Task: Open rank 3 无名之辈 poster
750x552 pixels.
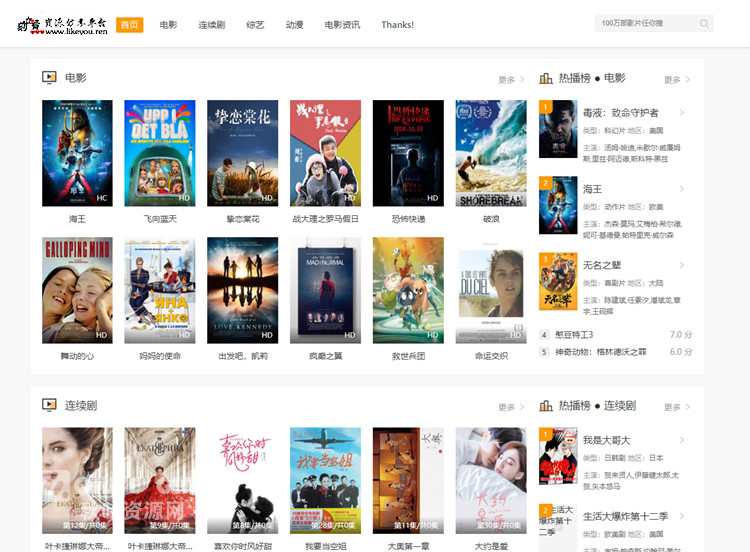Action: (x=558, y=281)
